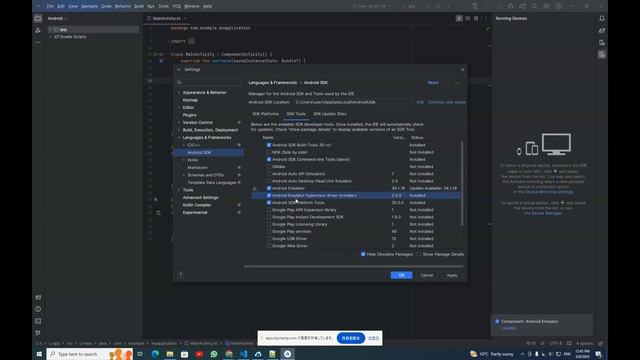The image size is (640, 360).
Task: Open File Explorer from the taskbar
Action: coord(170,354)
